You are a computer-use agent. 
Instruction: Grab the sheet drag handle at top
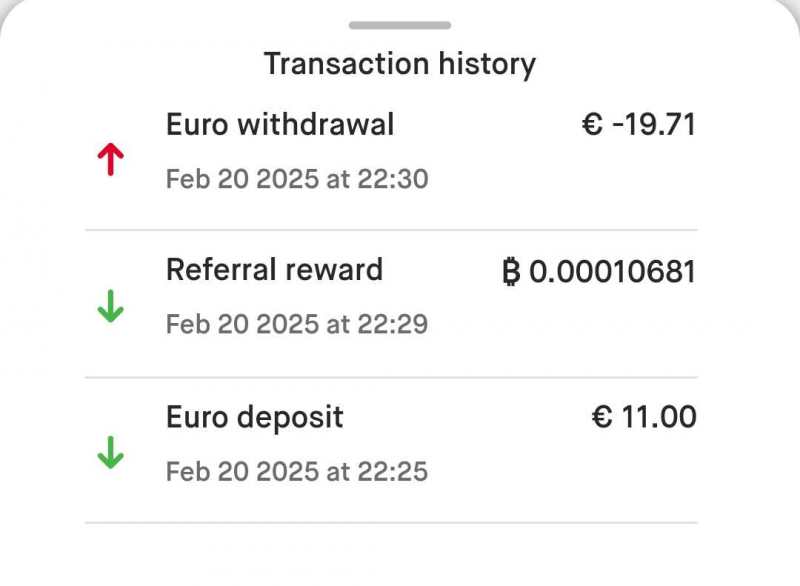tap(400, 25)
